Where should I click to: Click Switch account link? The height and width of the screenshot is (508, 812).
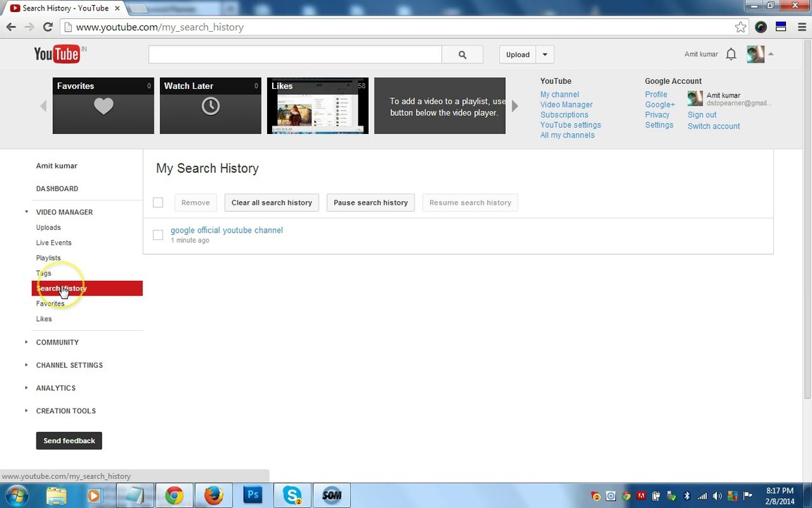coord(713,126)
